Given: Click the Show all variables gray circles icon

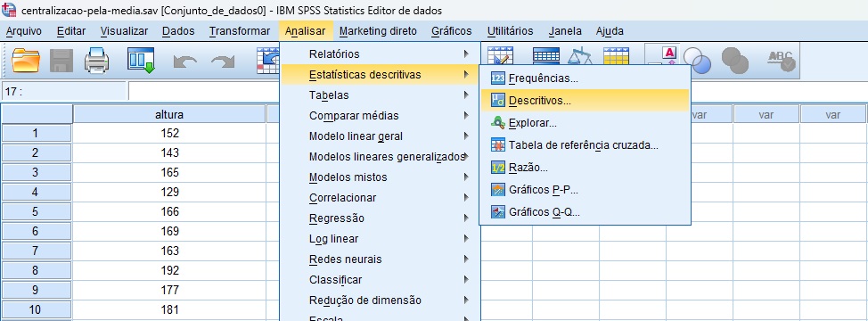Looking at the screenshot, I should [x=735, y=61].
